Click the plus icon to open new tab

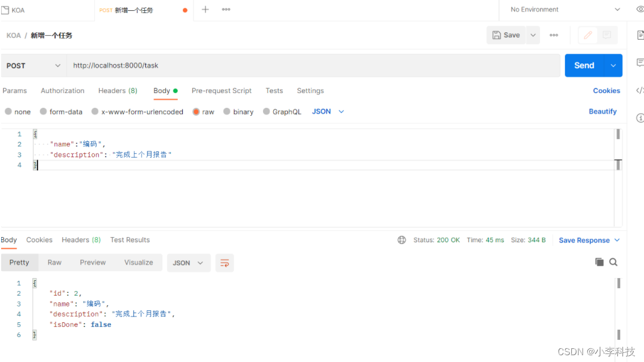(x=206, y=10)
